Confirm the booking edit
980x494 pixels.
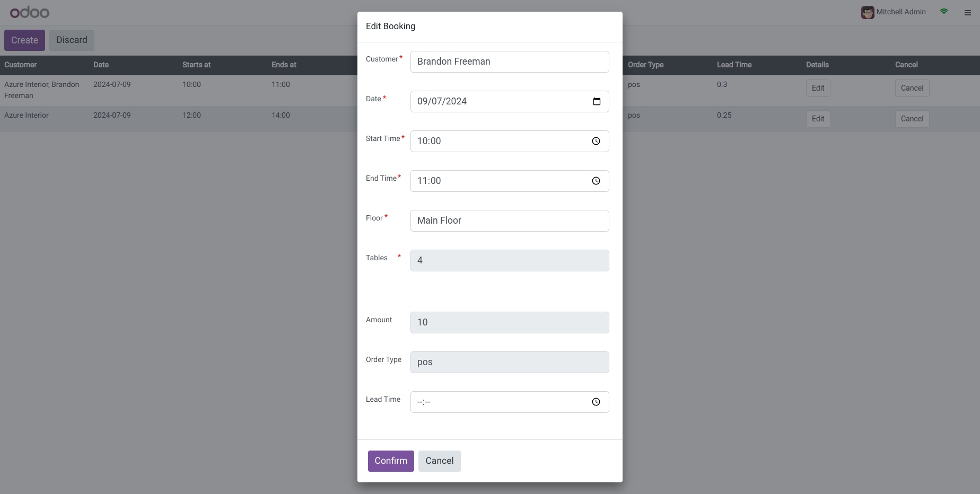point(391,461)
